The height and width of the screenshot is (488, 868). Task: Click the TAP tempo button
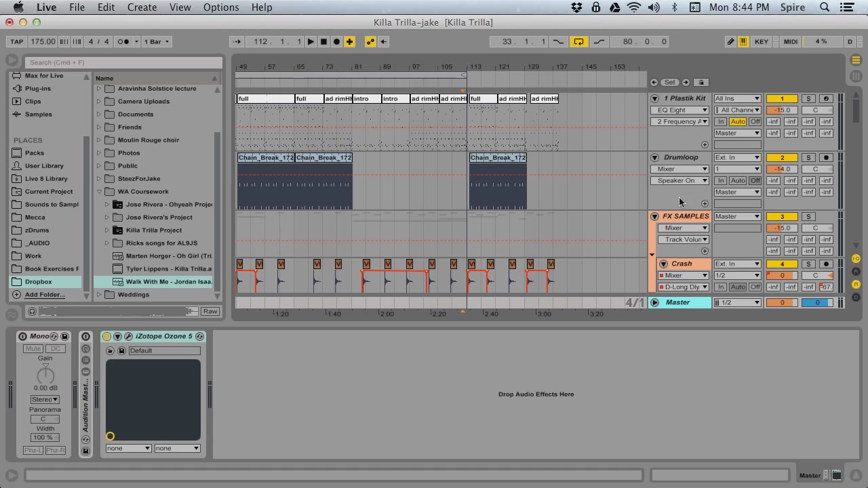coord(17,41)
